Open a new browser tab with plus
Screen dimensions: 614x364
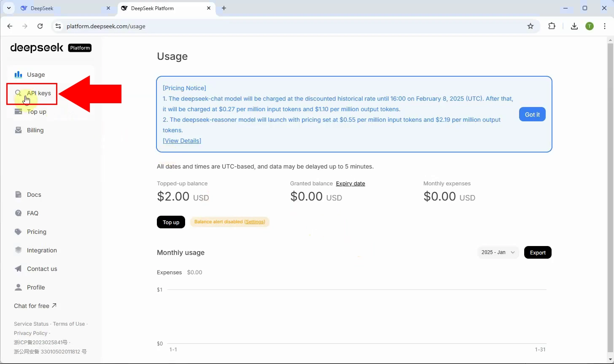click(x=224, y=8)
